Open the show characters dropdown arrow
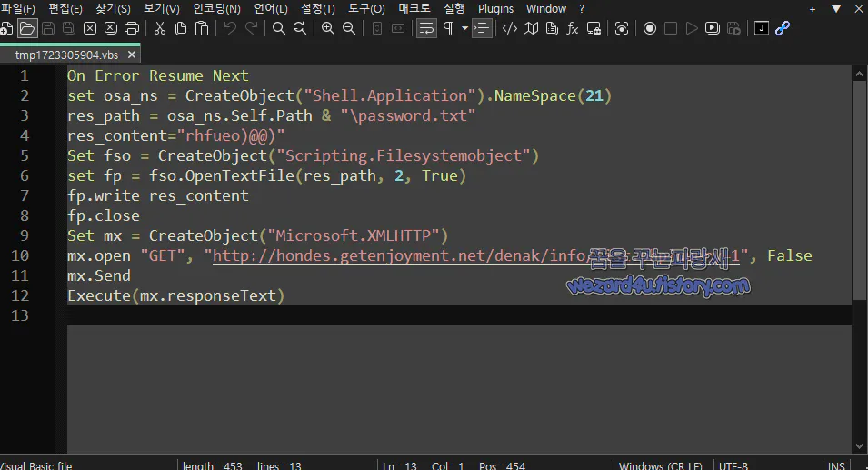 click(465, 28)
